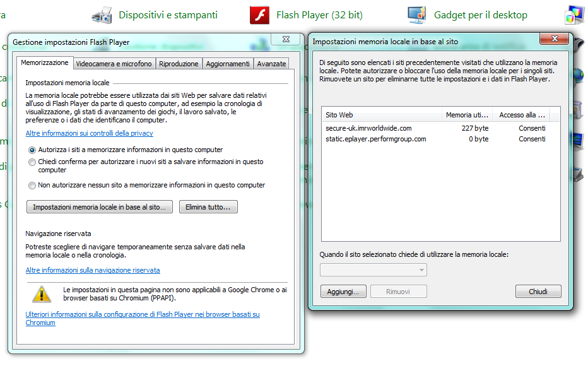Click the '227 byte' memory value
Image resolution: width=588 pixels, height=373 pixels.
pyautogui.click(x=475, y=128)
